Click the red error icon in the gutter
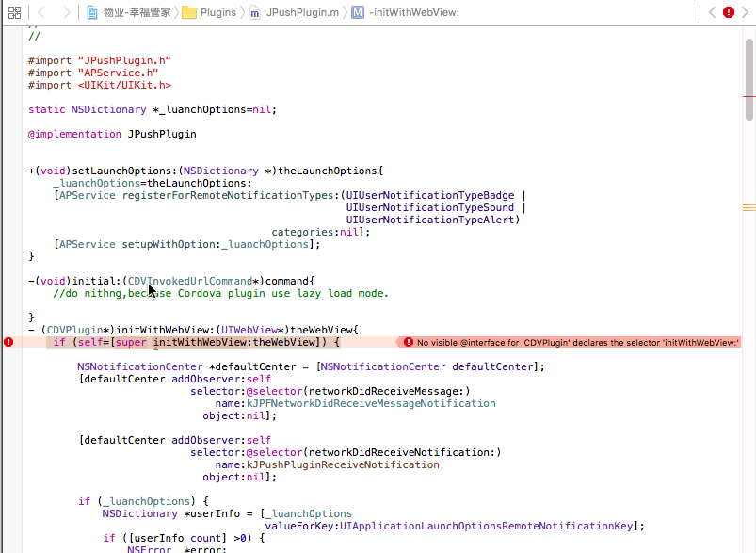Viewport: 756px width, 553px height. pos(8,341)
